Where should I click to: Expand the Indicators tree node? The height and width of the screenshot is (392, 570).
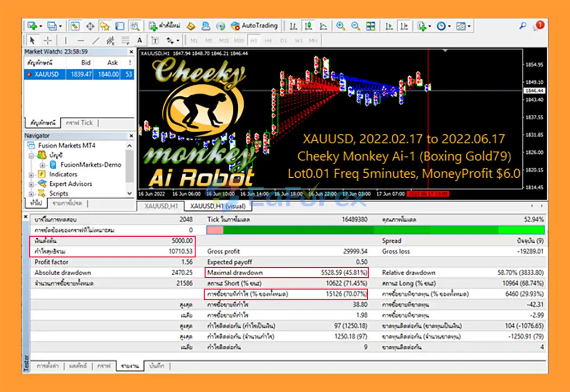[x=31, y=175]
